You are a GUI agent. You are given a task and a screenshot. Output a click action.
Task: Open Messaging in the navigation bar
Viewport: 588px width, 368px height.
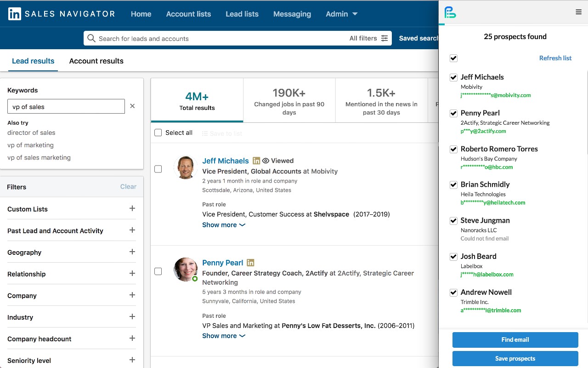[292, 14]
